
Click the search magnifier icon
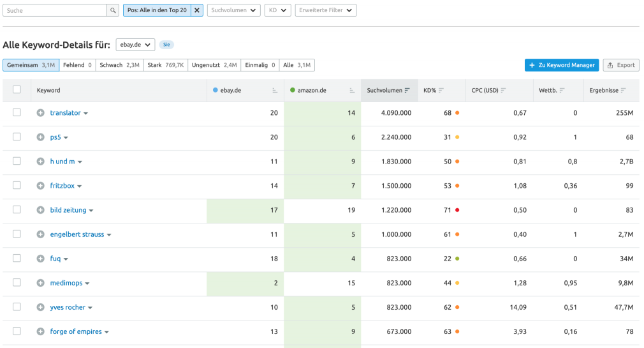(x=112, y=10)
